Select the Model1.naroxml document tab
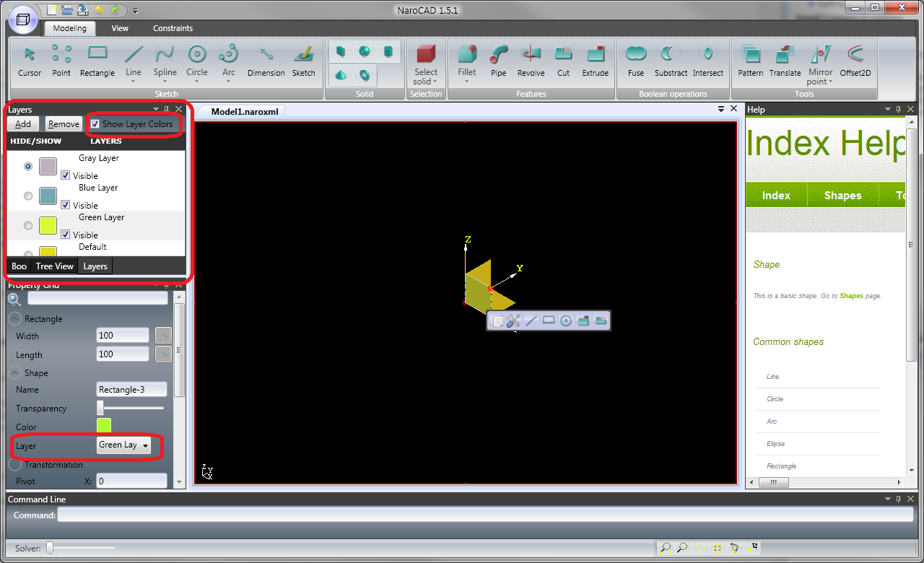The width and height of the screenshot is (924, 563). click(245, 112)
